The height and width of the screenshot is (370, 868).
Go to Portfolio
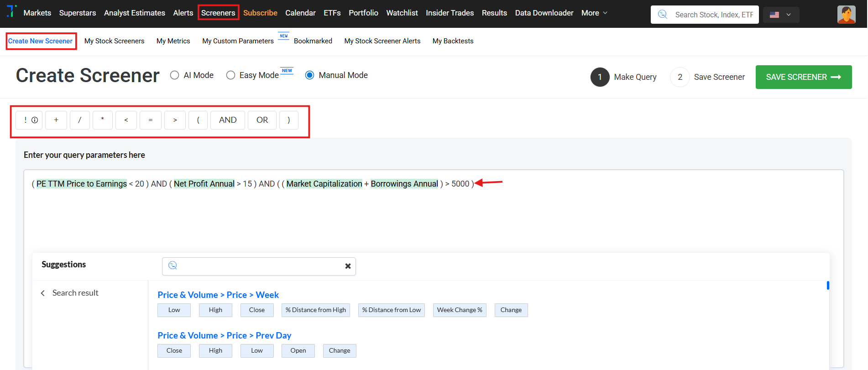click(363, 13)
